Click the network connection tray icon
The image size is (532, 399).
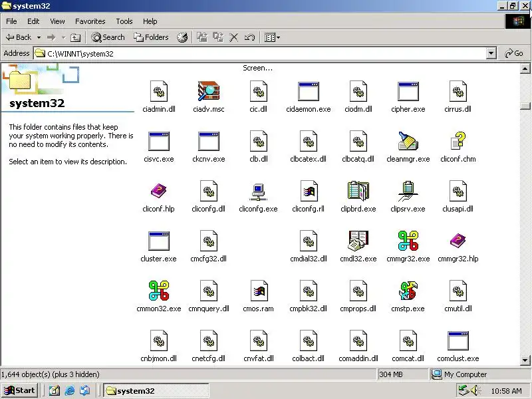point(463,390)
